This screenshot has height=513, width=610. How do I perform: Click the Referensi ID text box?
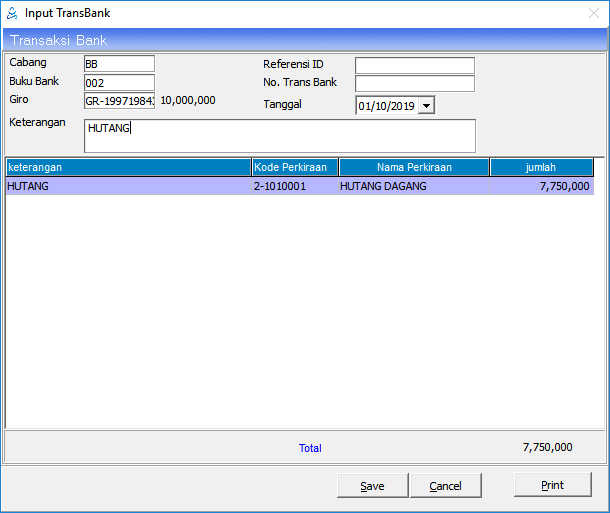[414, 65]
